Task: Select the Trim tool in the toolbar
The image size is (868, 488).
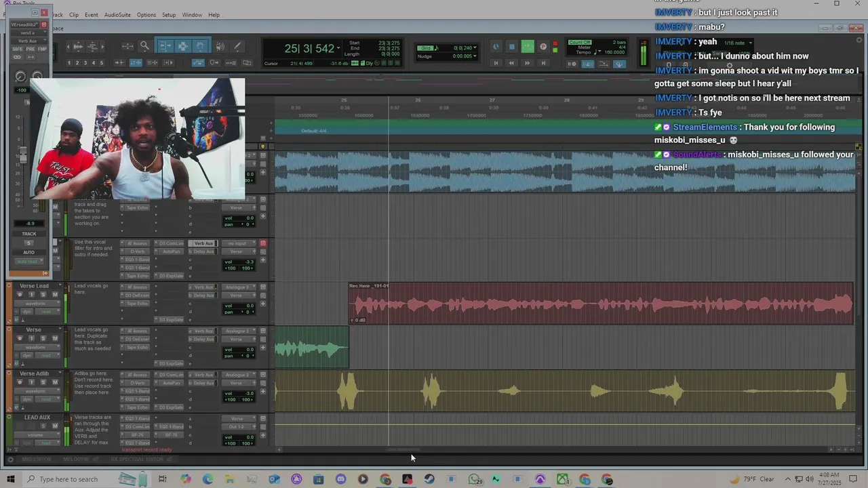Action: (x=165, y=46)
